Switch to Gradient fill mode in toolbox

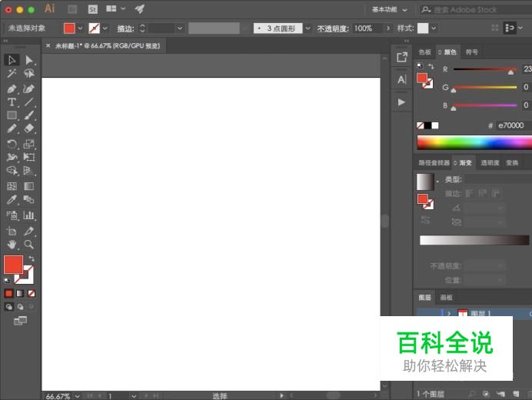(20, 293)
